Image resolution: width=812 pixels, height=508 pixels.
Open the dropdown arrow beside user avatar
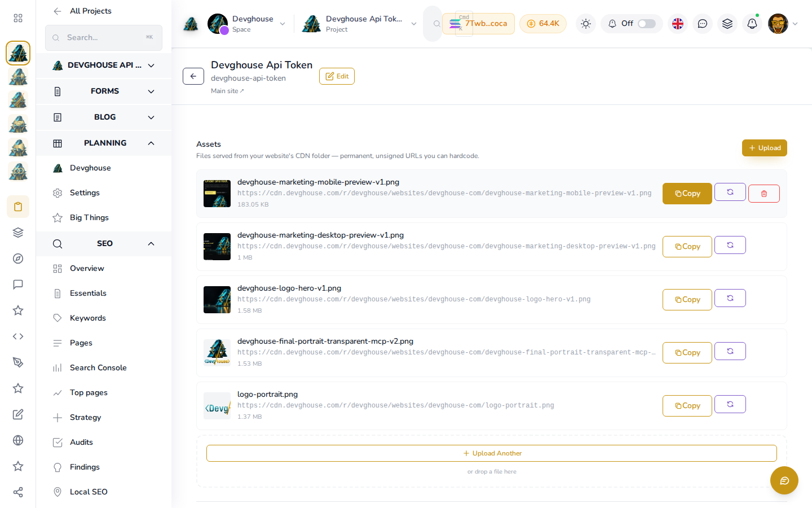point(795,24)
